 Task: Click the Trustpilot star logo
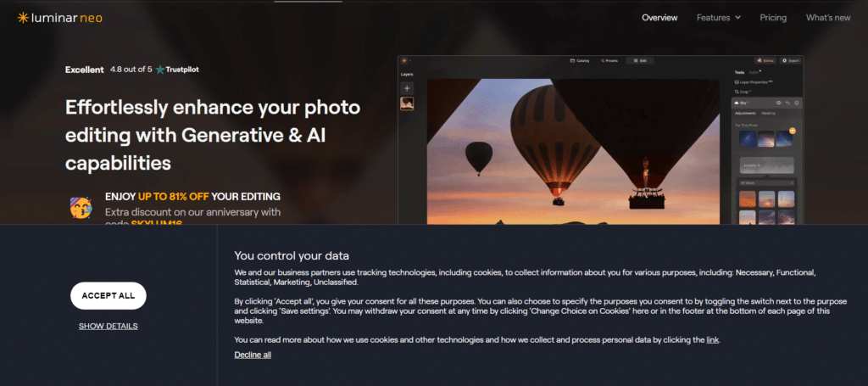coord(160,70)
